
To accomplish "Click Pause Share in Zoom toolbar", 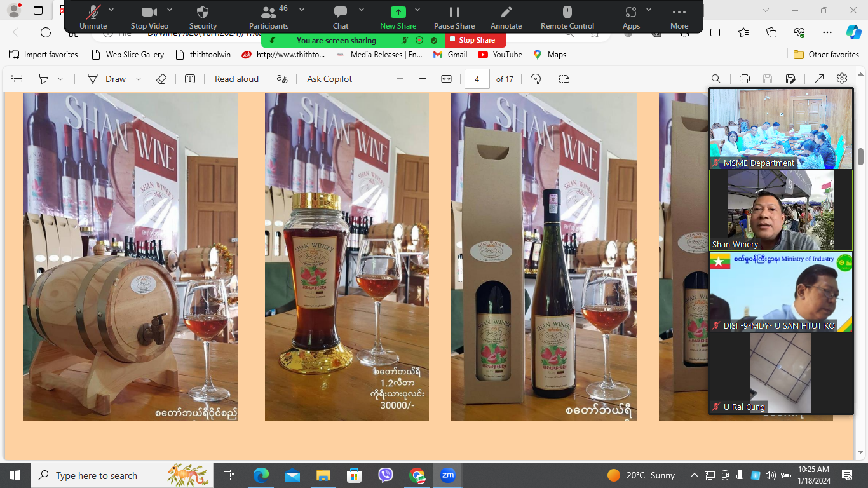I will pos(454,17).
